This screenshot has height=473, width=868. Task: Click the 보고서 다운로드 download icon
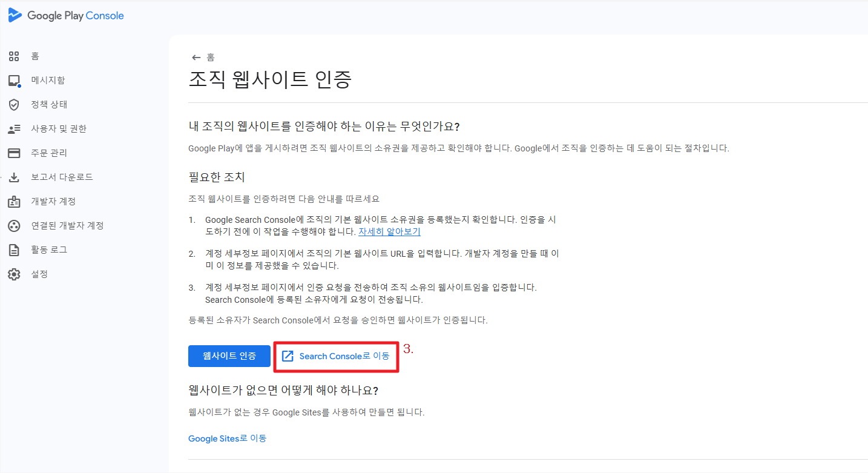[x=14, y=177]
